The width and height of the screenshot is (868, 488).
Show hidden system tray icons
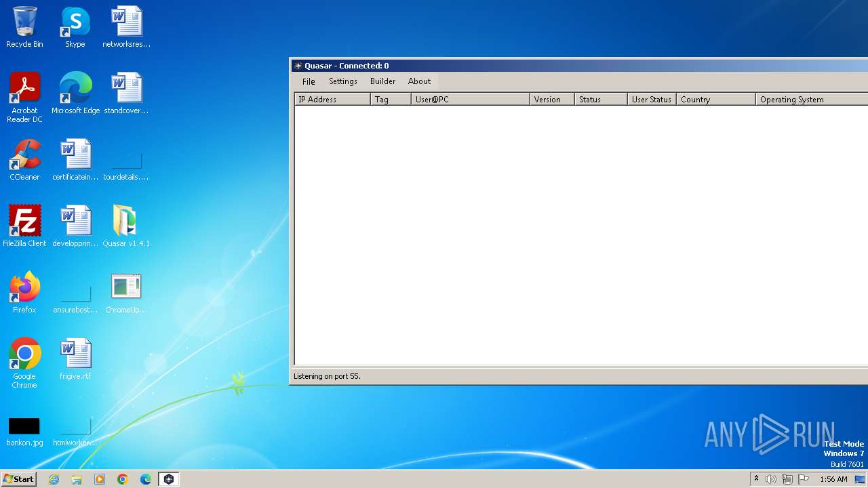coord(756,479)
